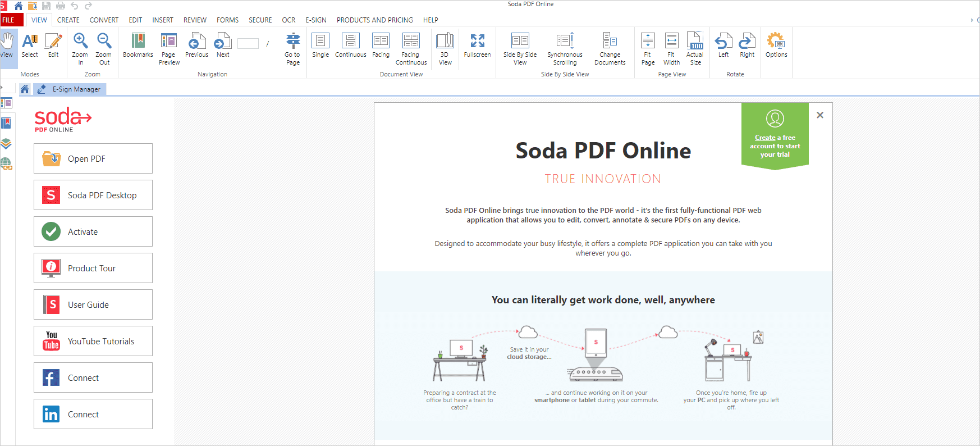Viewport: 980px width, 446px height.
Task: Open the FILE menu
Action: [x=10, y=20]
